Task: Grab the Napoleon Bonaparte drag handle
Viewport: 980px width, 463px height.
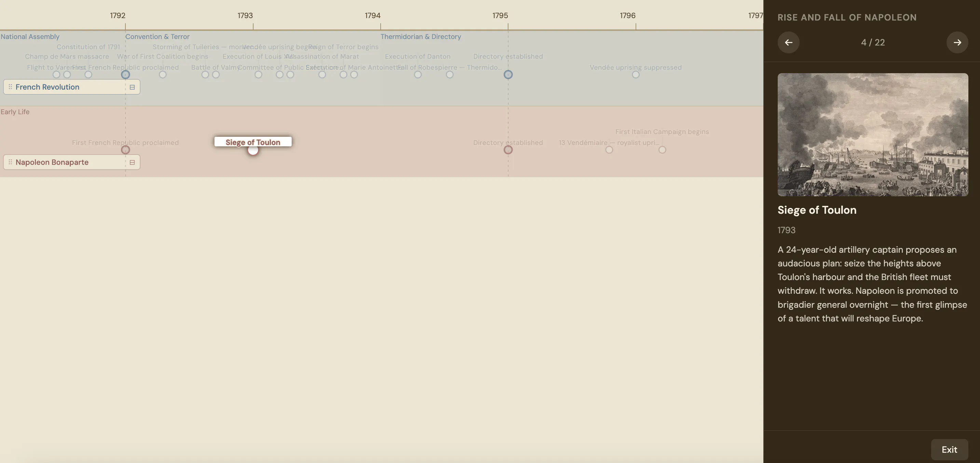Action: [10, 162]
